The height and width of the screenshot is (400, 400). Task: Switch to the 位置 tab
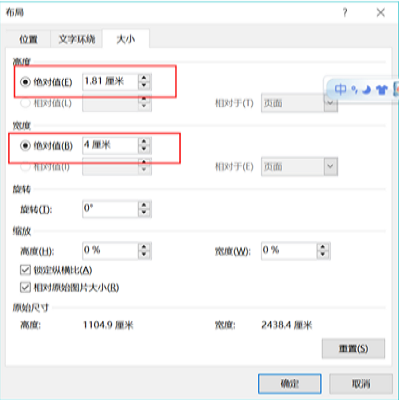click(28, 39)
